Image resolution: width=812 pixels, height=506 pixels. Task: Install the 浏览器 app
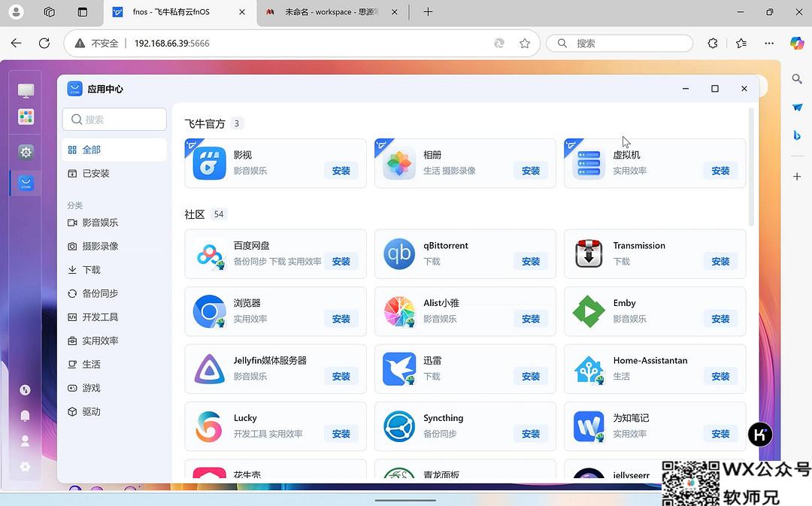click(341, 319)
